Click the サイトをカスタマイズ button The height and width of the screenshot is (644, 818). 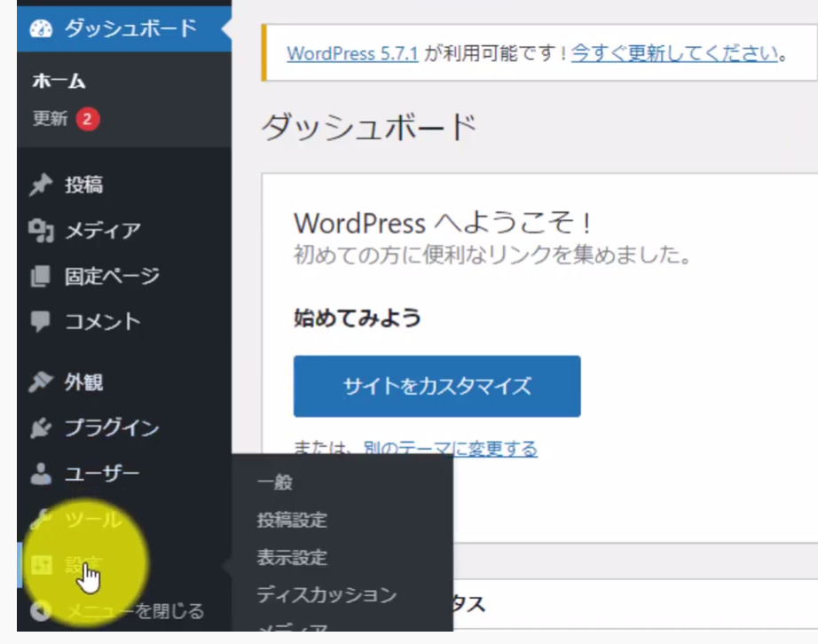tap(437, 387)
